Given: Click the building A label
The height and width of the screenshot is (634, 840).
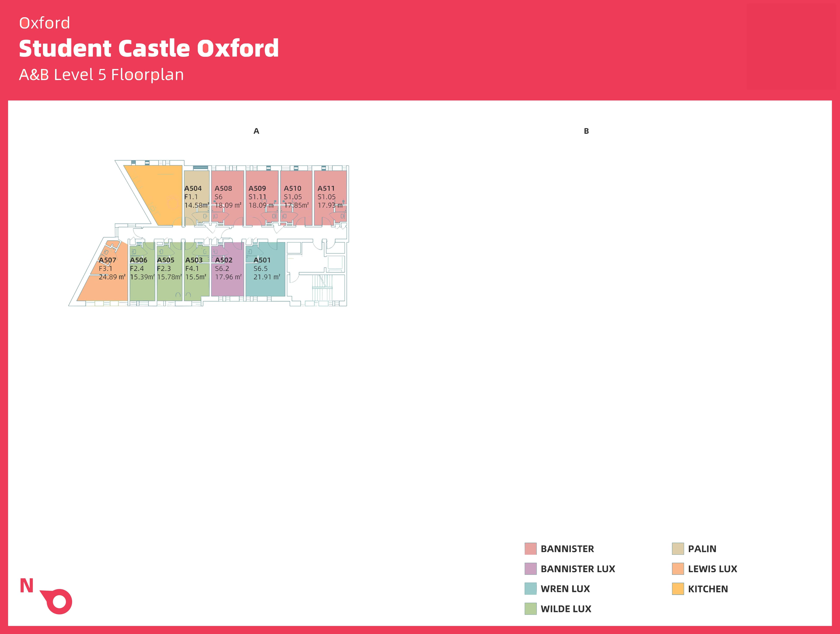Looking at the screenshot, I should click(x=256, y=131).
